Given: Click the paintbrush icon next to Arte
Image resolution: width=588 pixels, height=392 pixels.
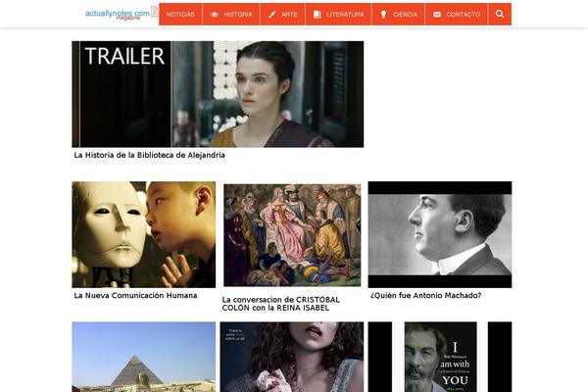Looking at the screenshot, I should click(271, 15).
